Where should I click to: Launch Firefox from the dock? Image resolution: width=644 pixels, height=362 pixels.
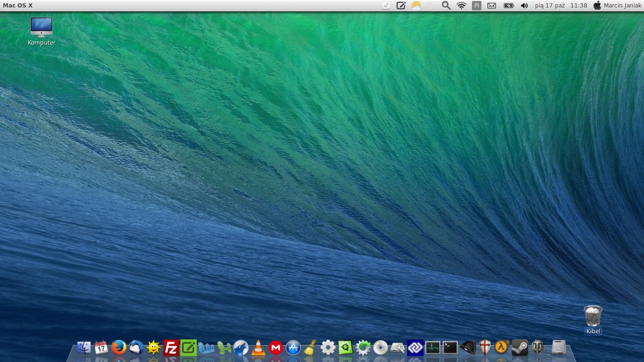119,347
